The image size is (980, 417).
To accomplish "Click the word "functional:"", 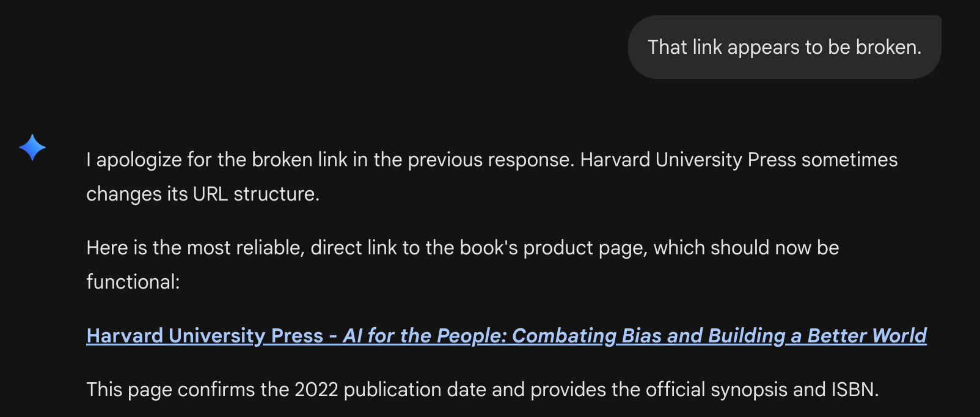I will (133, 282).
